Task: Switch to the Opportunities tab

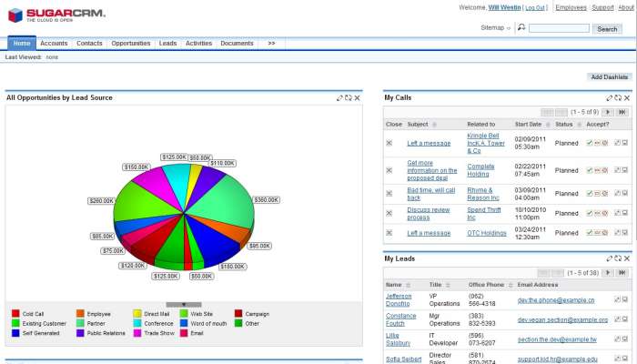Action: point(130,43)
